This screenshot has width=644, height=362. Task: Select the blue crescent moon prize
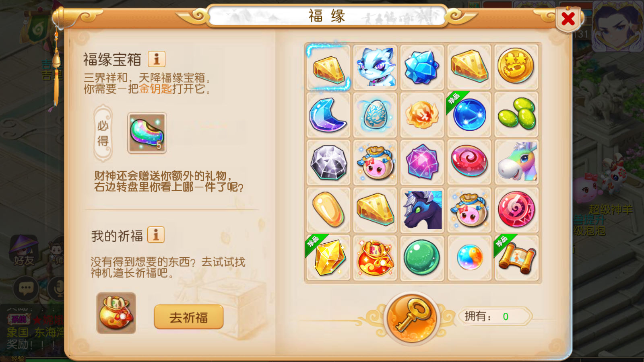[x=328, y=115]
